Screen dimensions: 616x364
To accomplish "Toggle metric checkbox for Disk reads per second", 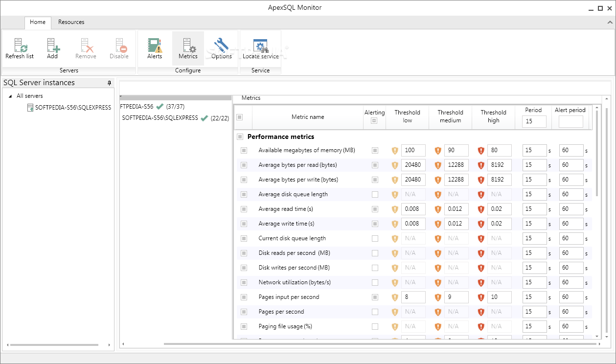I will coord(244,253).
